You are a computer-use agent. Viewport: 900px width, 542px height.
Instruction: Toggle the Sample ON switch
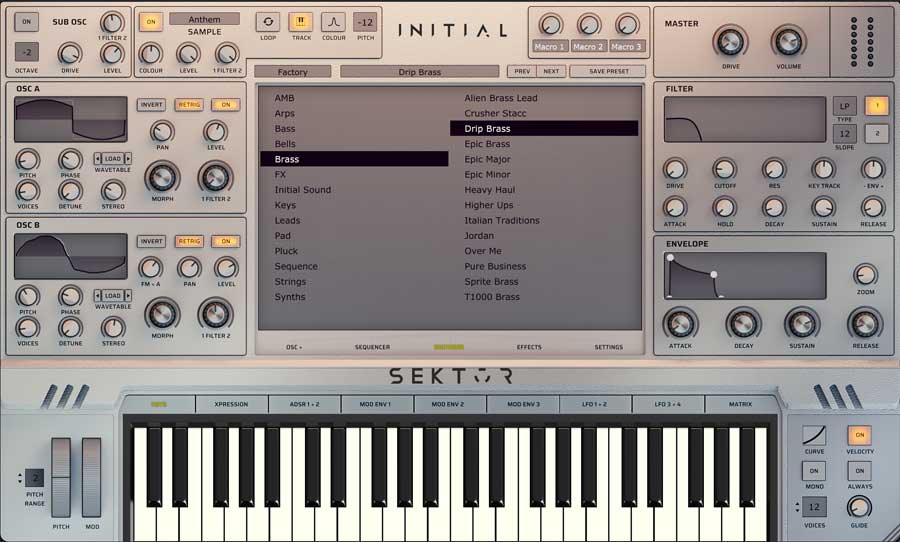[151, 22]
